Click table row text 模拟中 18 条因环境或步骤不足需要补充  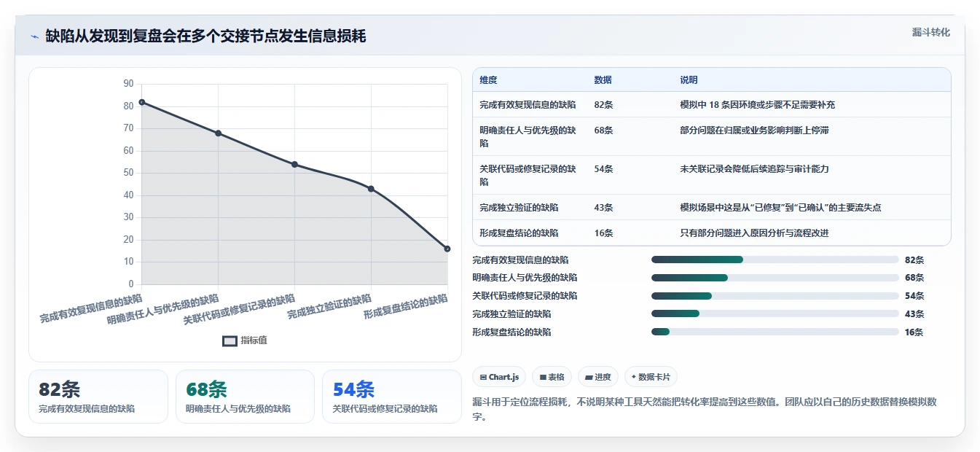click(757, 105)
